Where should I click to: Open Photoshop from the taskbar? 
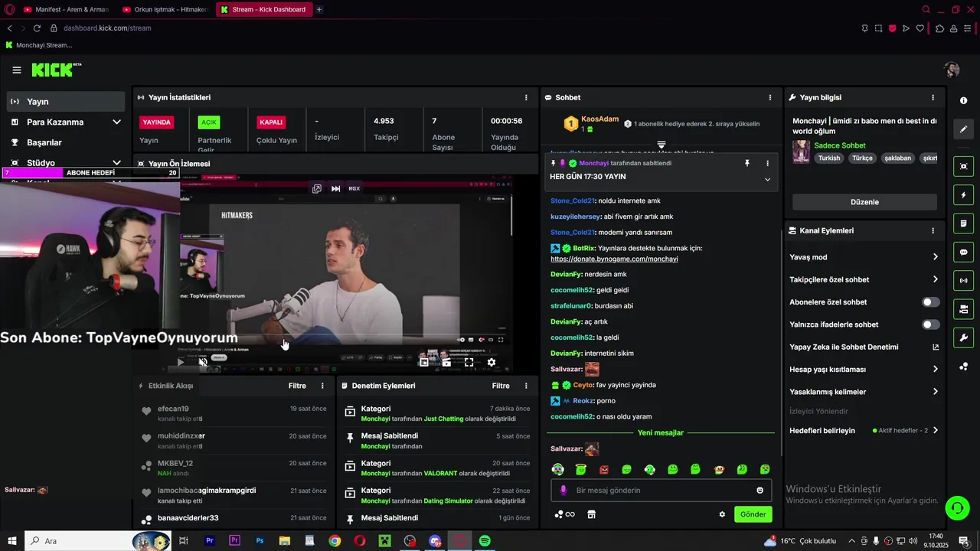pos(260,541)
